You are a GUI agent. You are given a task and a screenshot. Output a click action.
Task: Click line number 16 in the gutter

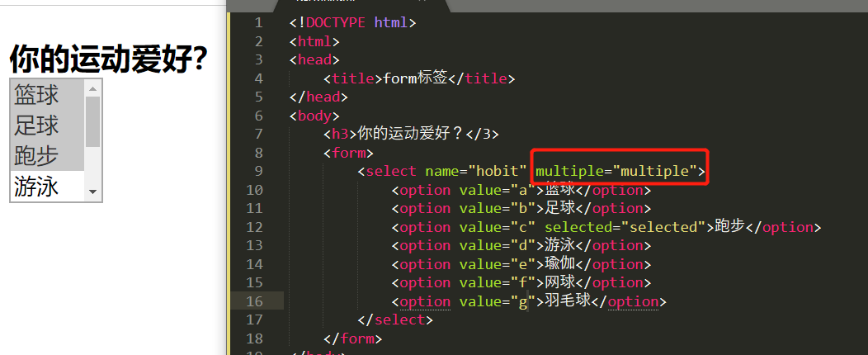pos(254,301)
